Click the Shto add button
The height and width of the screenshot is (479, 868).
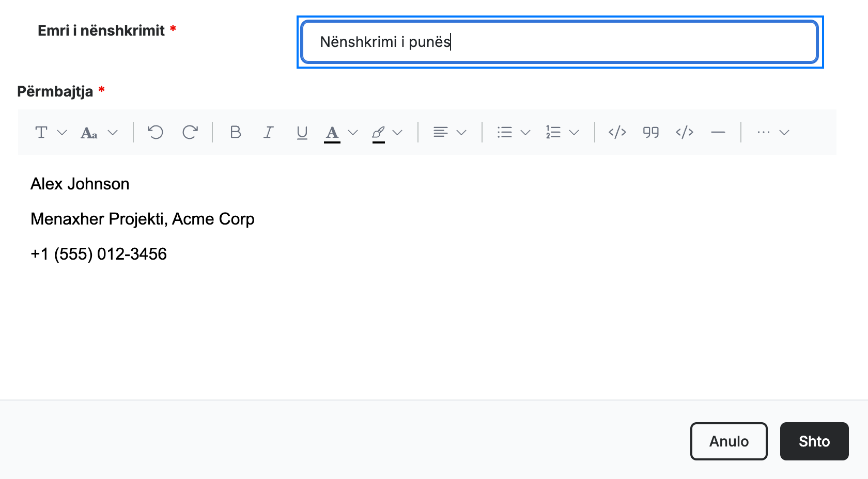click(x=814, y=441)
